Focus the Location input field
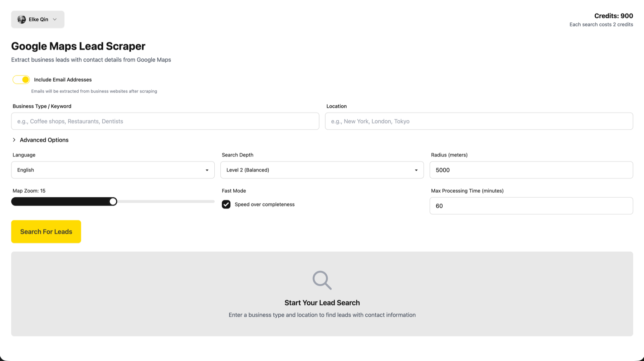The width and height of the screenshot is (644, 361). point(479,121)
